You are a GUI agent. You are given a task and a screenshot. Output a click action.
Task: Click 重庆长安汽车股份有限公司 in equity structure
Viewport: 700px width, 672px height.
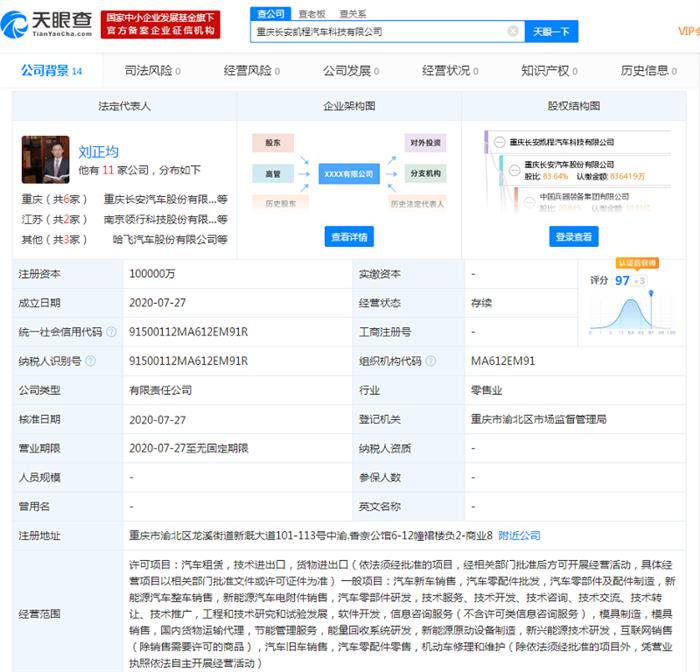[x=569, y=164]
